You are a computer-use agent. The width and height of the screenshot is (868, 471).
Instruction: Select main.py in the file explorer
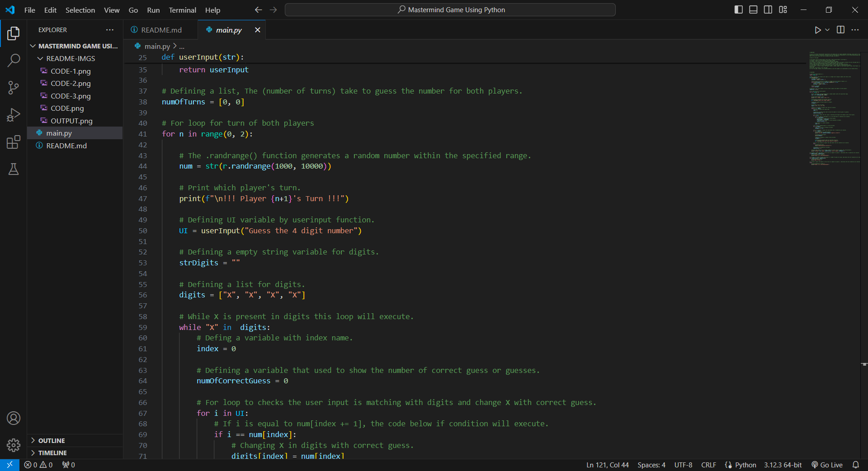[x=75, y=133]
